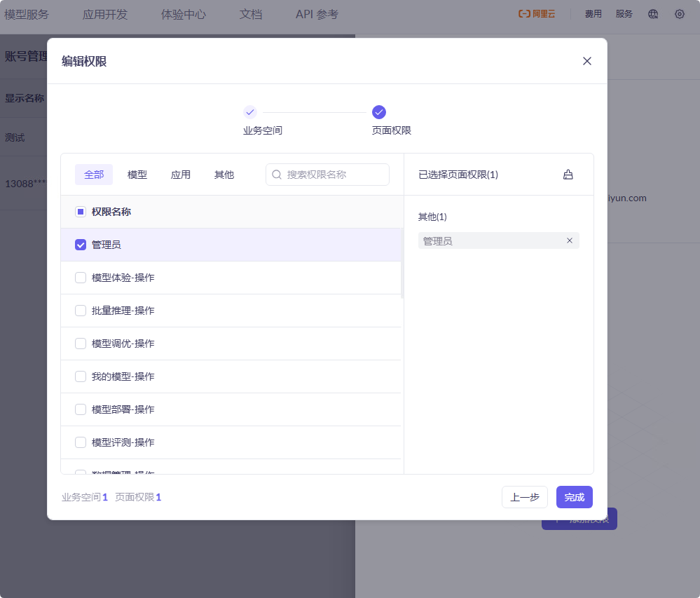700x598 pixels.
Task: Open the 体验中心 menu item
Action: [183, 13]
